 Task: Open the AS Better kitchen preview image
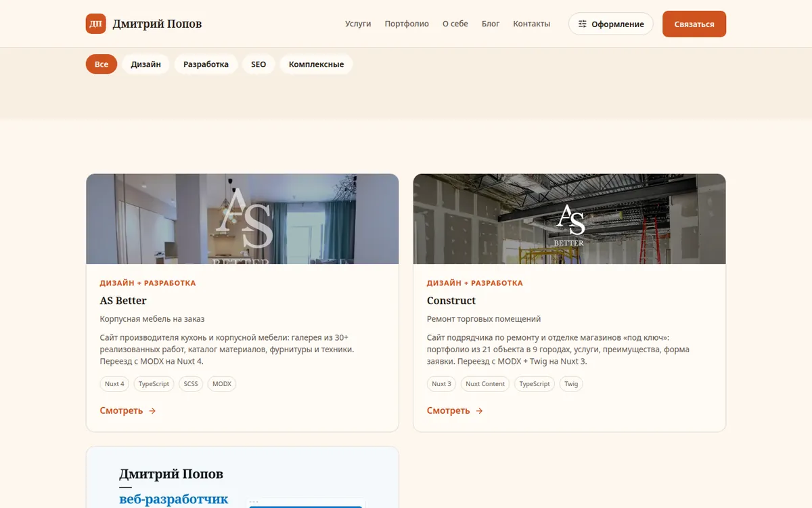click(242, 219)
